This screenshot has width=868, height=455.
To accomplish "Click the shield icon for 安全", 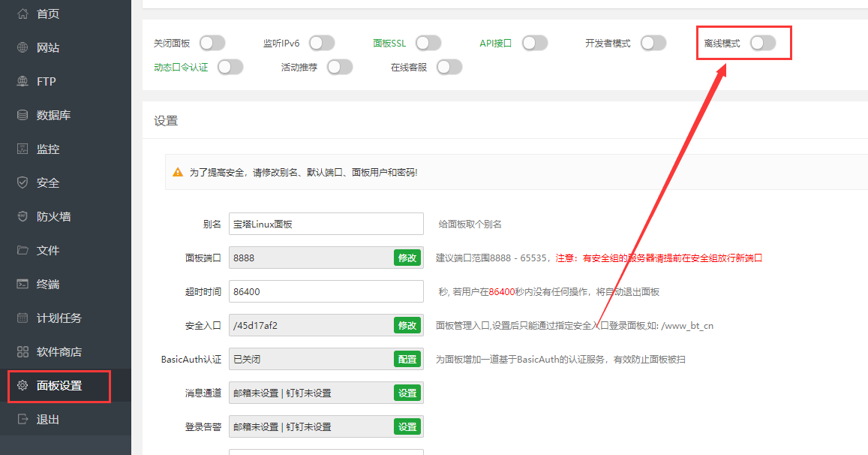I will pos(23,182).
